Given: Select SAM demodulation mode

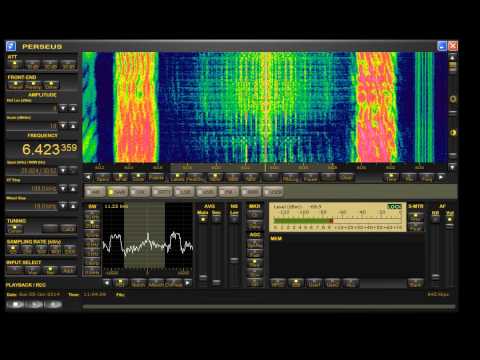Looking at the screenshot, I should pos(117,192).
